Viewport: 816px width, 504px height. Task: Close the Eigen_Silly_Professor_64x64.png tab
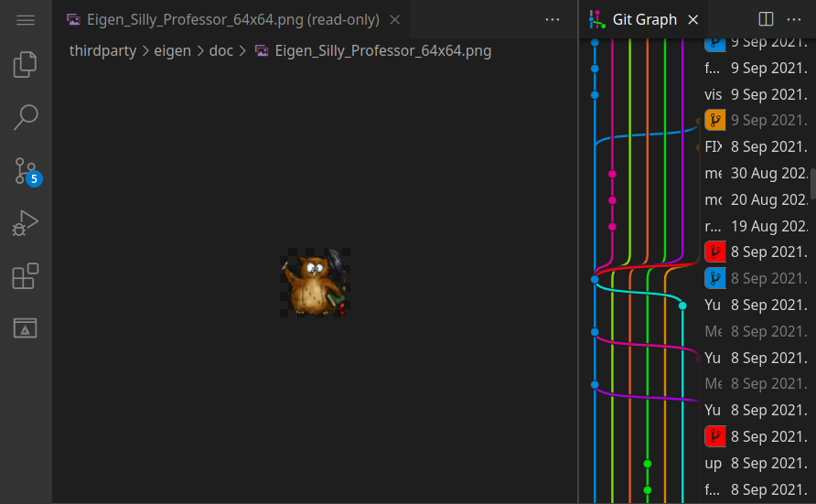(x=395, y=20)
